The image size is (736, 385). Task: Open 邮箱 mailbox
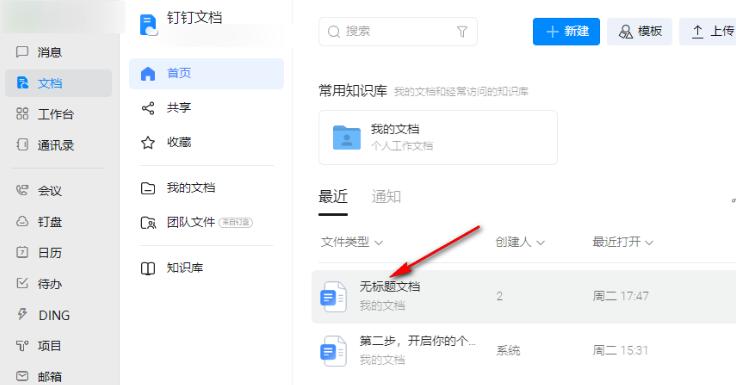point(39,377)
